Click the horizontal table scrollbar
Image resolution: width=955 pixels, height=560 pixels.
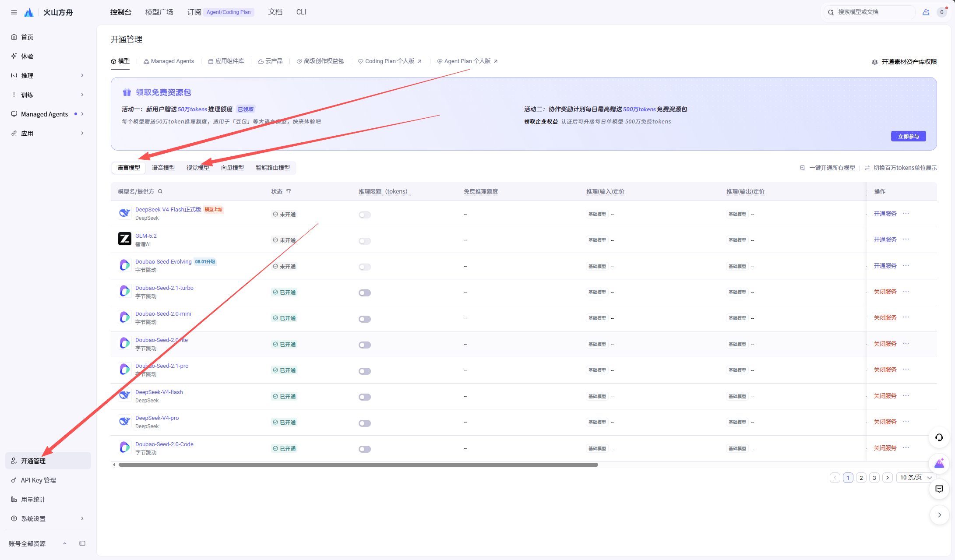pos(358,465)
